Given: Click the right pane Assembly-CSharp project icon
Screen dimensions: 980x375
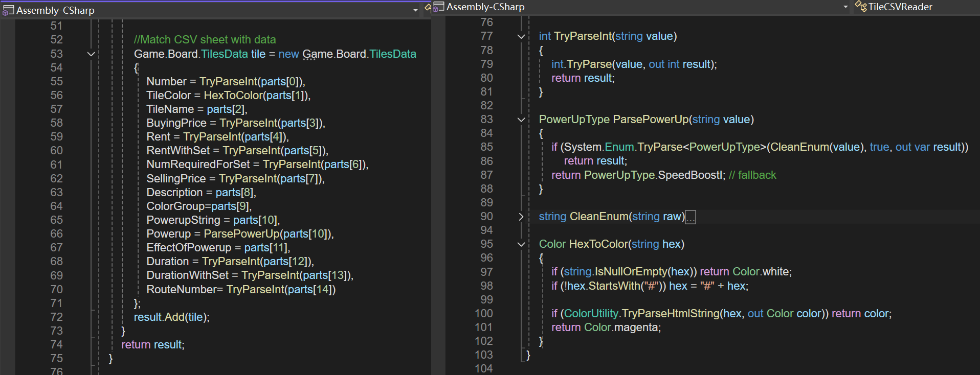Looking at the screenshot, I should pos(438,7).
